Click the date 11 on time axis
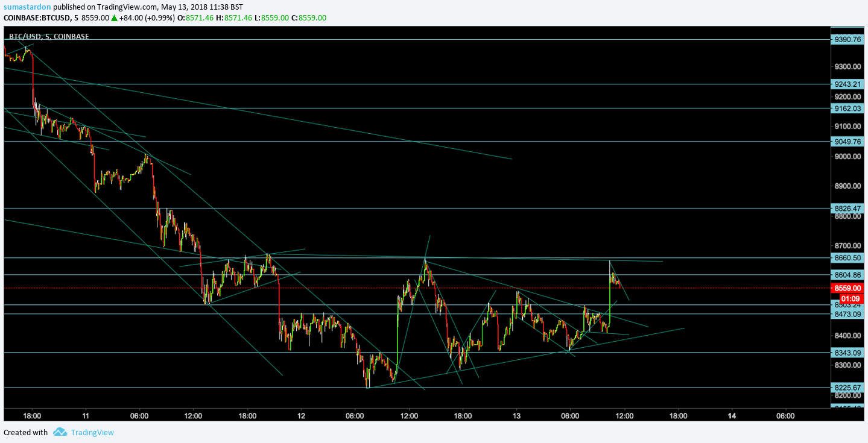This screenshot has height=443, width=868. tap(86, 416)
